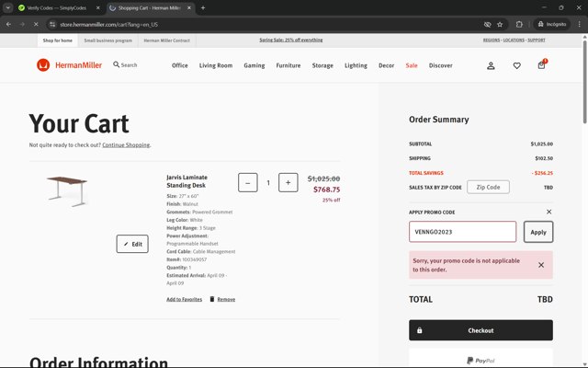Click the $768.75 sale price text
This screenshot has height=368, width=588.
click(x=327, y=190)
